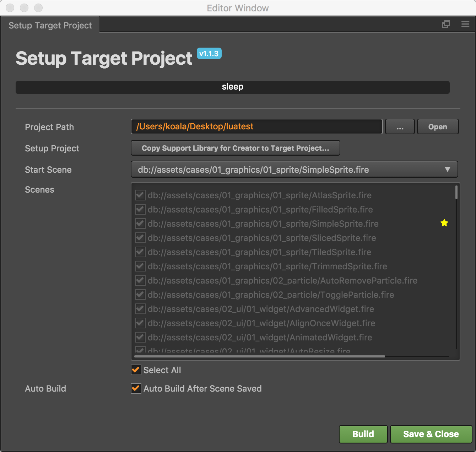Toggle the SlicedSprite.fire scene checkbox

click(x=140, y=238)
